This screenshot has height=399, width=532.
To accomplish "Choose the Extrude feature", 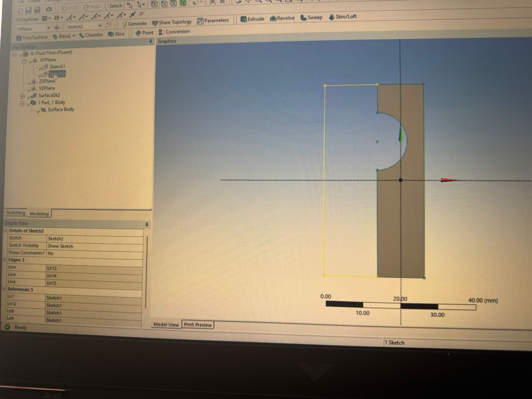I will point(252,19).
